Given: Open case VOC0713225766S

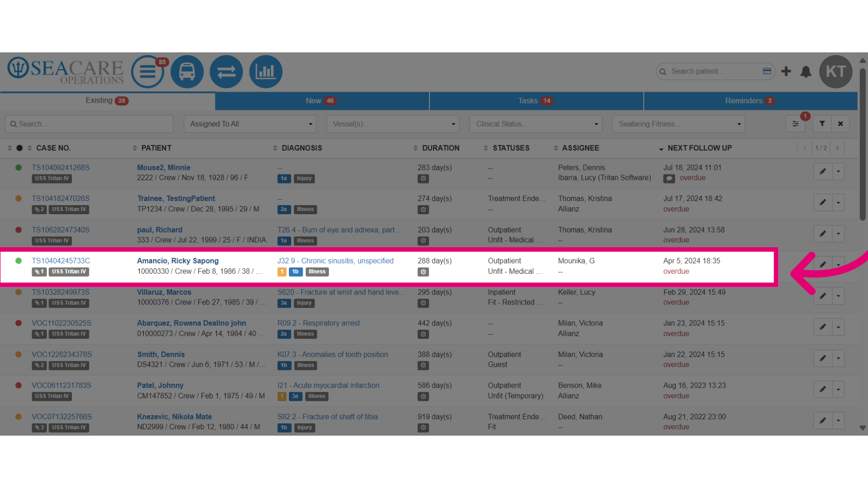Looking at the screenshot, I should pos(61,417).
